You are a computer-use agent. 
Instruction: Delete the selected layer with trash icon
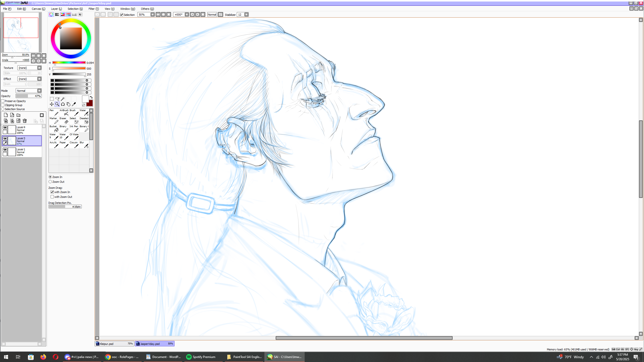[x=25, y=121]
